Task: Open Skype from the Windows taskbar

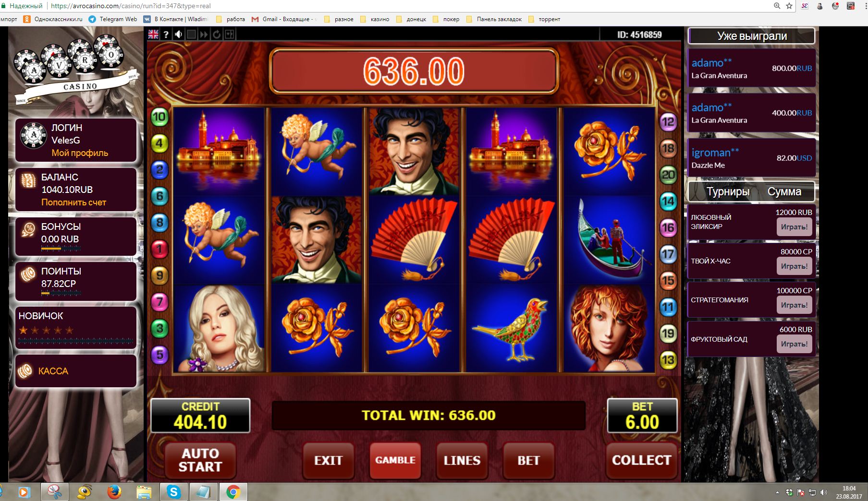Action: pyautogui.click(x=173, y=492)
